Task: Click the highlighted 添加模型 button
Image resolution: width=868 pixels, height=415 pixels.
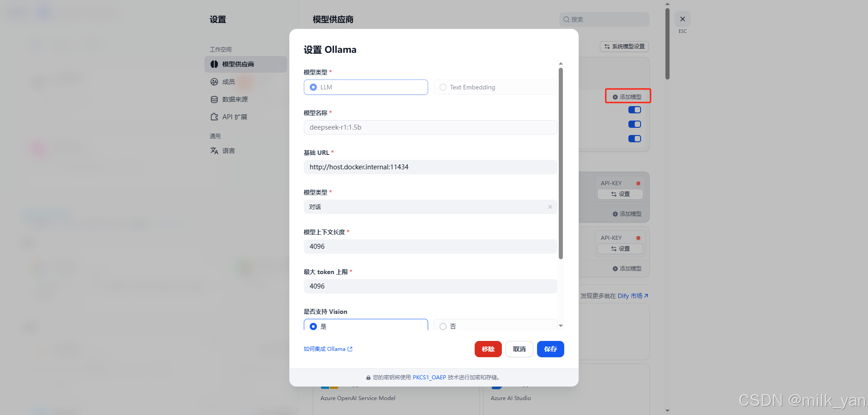Action: pos(627,97)
